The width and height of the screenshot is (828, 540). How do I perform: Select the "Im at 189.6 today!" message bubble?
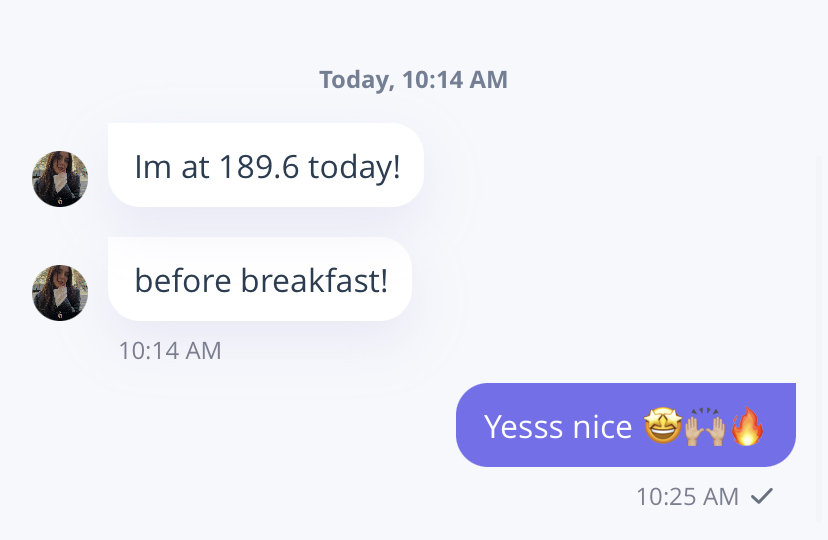266,165
